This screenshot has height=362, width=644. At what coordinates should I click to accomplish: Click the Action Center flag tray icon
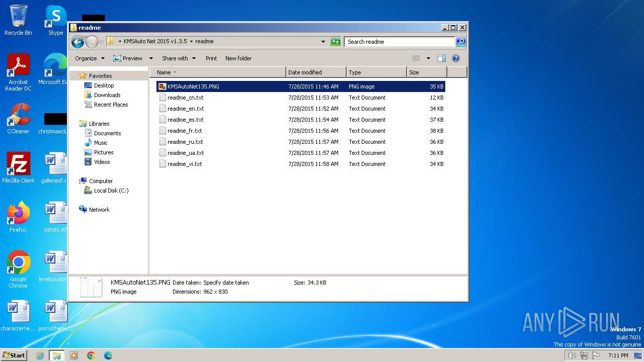click(x=597, y=355)
